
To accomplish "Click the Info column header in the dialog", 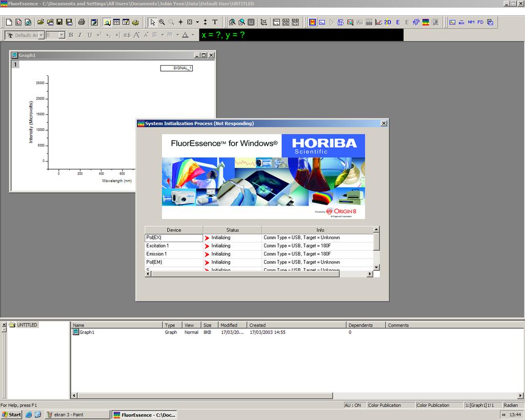I will pos(318,230).
